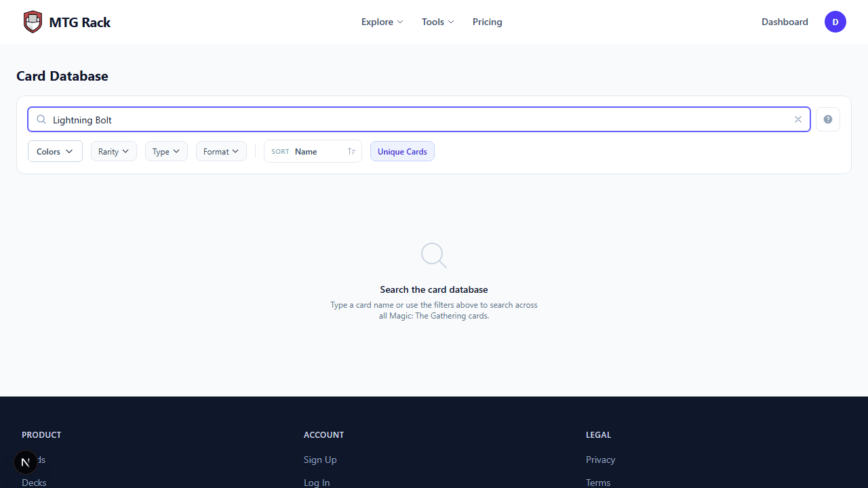This screenshot has width=868, height=488.
Task: Click the circular N widget button
Action: point(25,462)
